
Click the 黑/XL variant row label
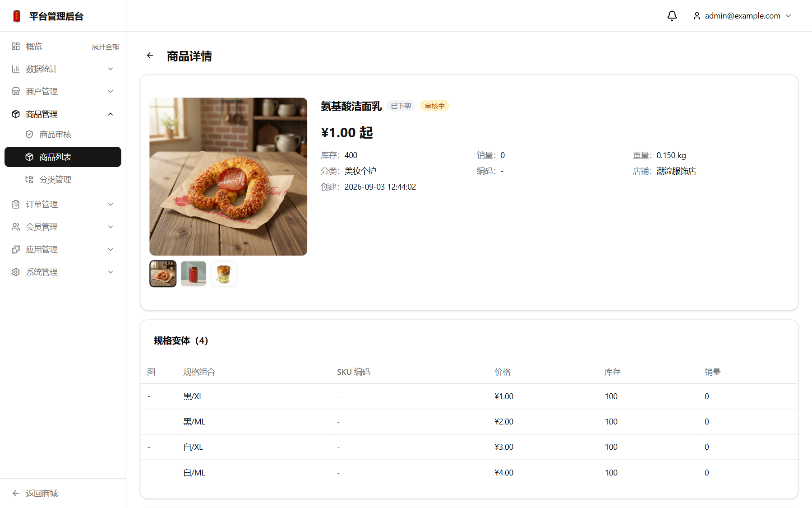(x=193, y=396)
